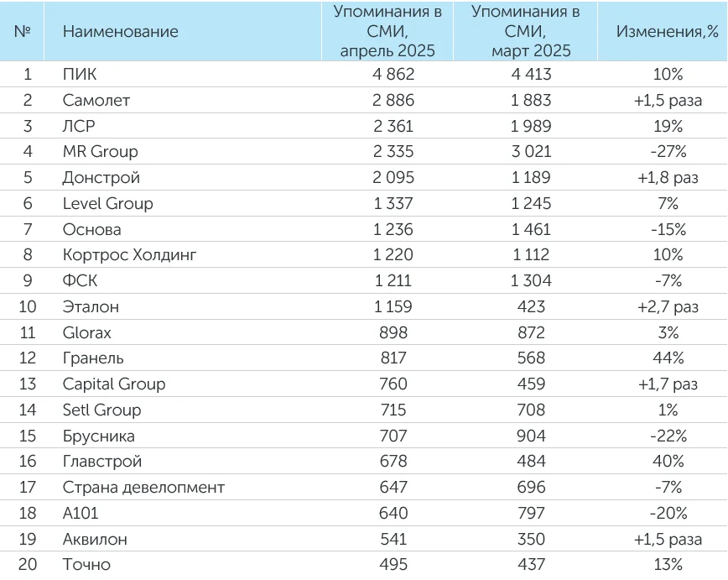Select the 'Самолет' row name
728x580 pixels.
pyautogui.click(x=96, y=100)
